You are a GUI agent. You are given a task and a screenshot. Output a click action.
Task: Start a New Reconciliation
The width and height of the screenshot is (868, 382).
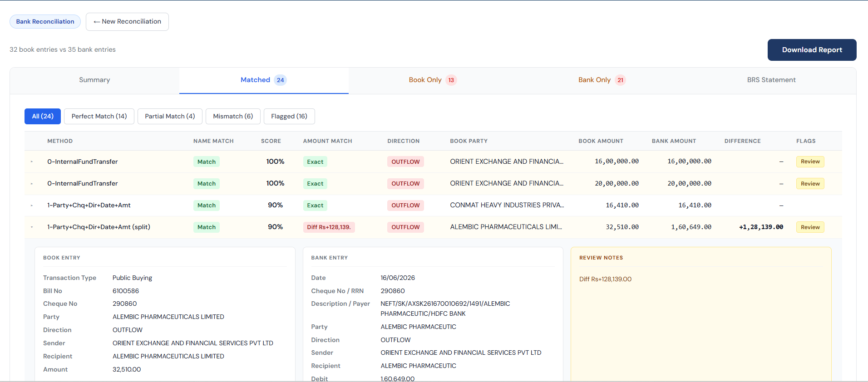pos(127,22)
